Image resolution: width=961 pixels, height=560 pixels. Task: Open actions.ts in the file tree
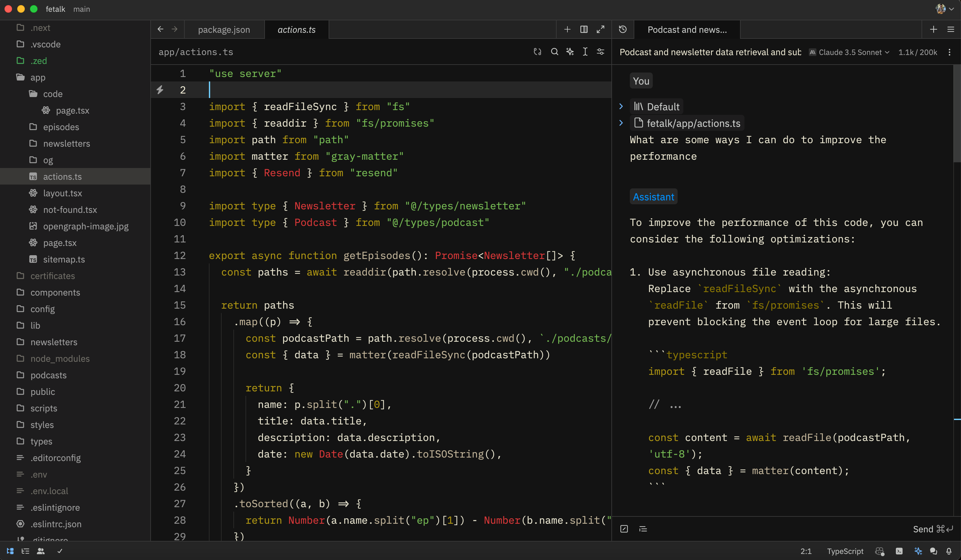[x=75, y=176]
